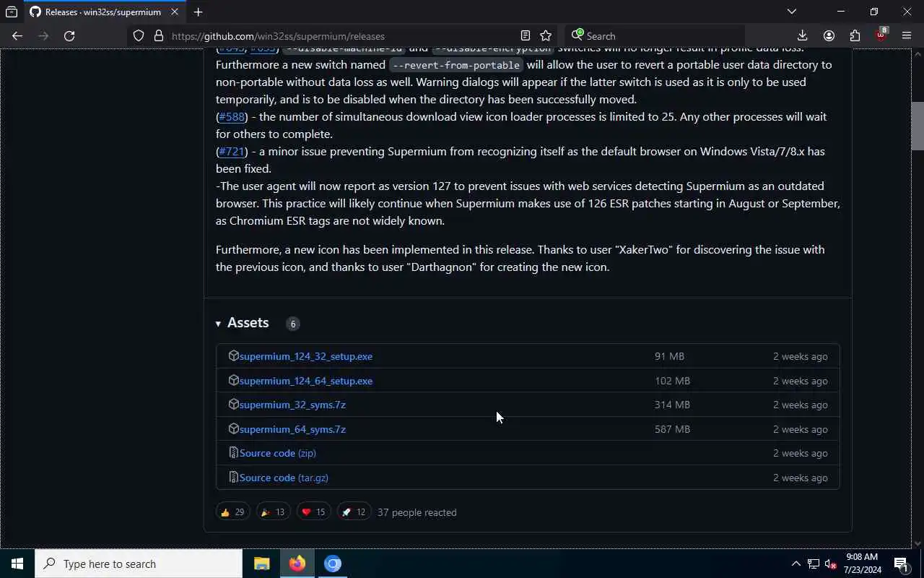Click the package icon for supermium_124_32_setup.exe
This screenshot has width=924, height=578.
click(x=233, y=355)
